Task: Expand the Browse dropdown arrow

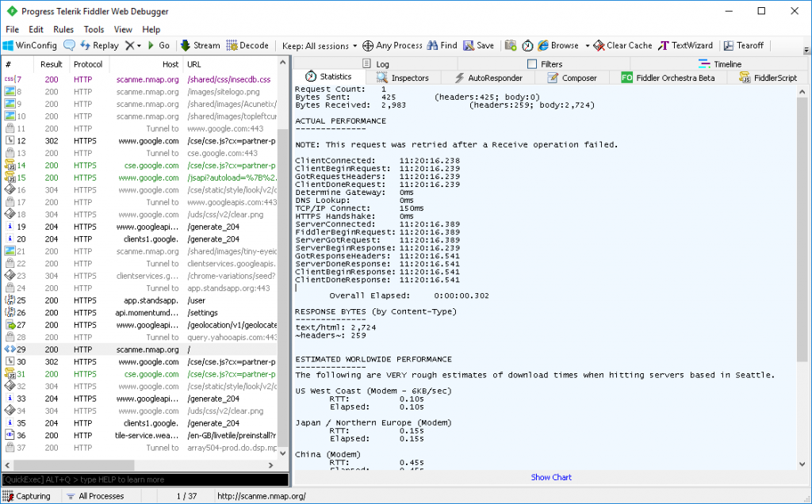Action: click(588, 46)
